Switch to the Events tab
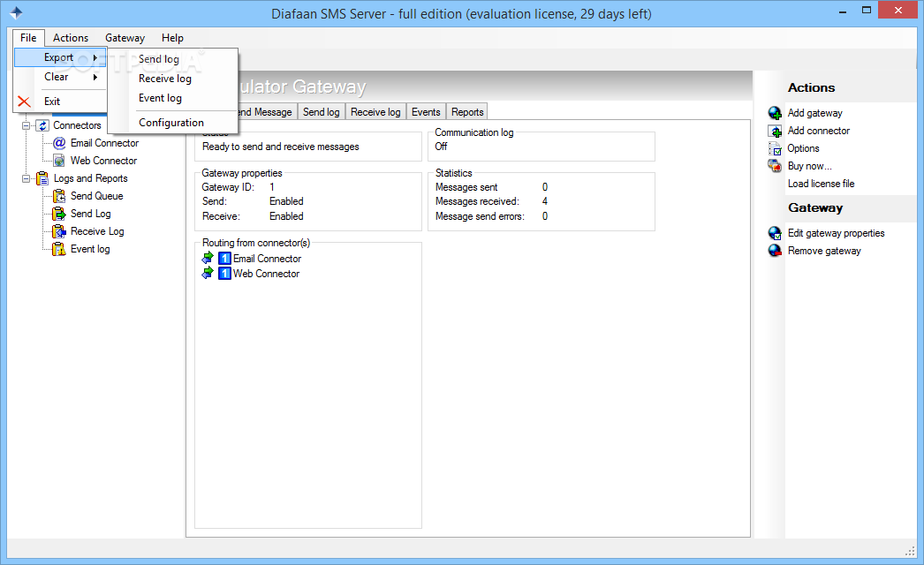This screenshot has width=924, height=565. [426, 112]
